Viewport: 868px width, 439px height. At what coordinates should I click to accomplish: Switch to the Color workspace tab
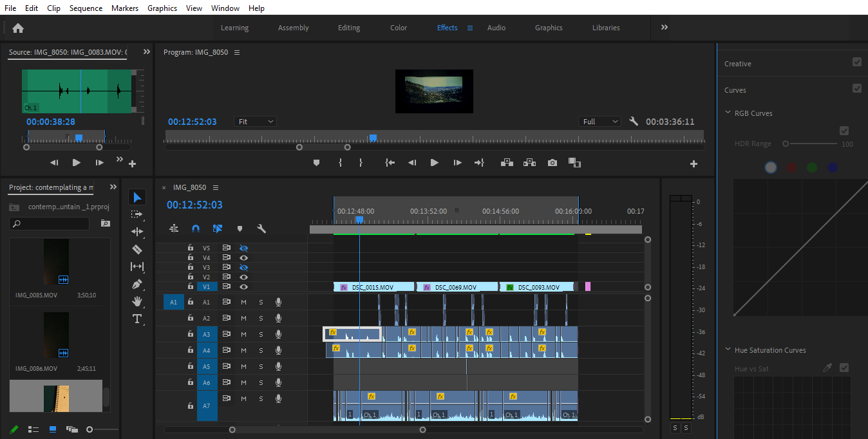(x=398, y=28)
